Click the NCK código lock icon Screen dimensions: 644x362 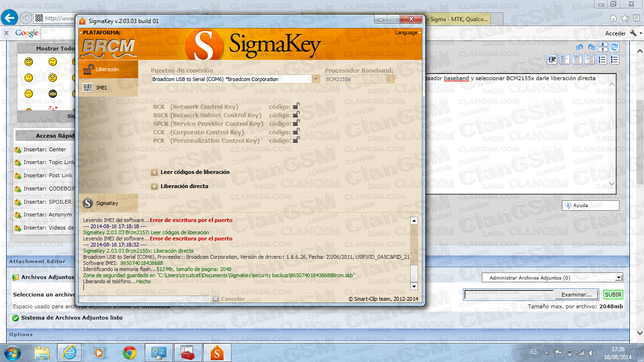[x=296, y=107]
